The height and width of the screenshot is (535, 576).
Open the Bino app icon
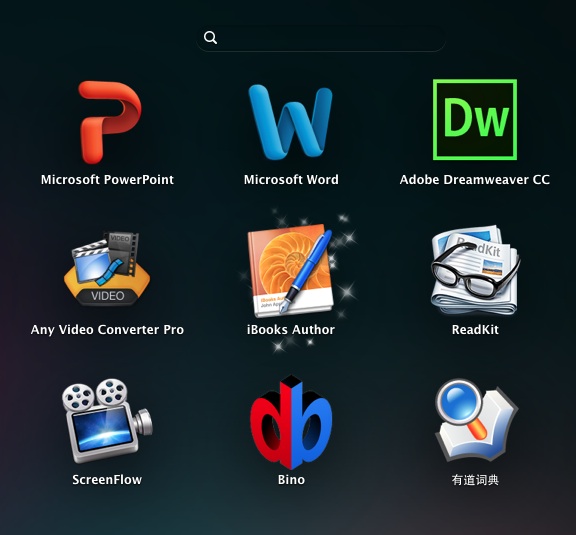[291, 422]
